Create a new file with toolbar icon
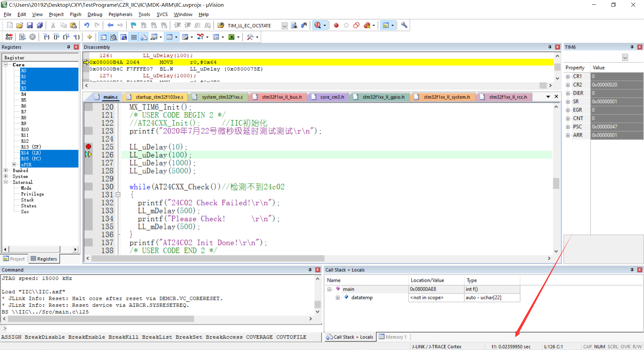The height and width of the screenshot is (350, 644). pyautogui.click(x=10, y=25)
